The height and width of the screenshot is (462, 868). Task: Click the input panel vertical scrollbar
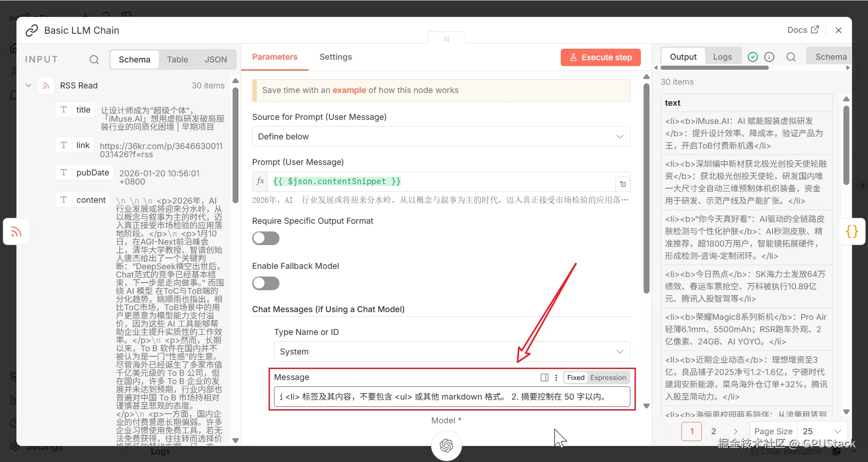pyautogui.click(x=235, y=145)
